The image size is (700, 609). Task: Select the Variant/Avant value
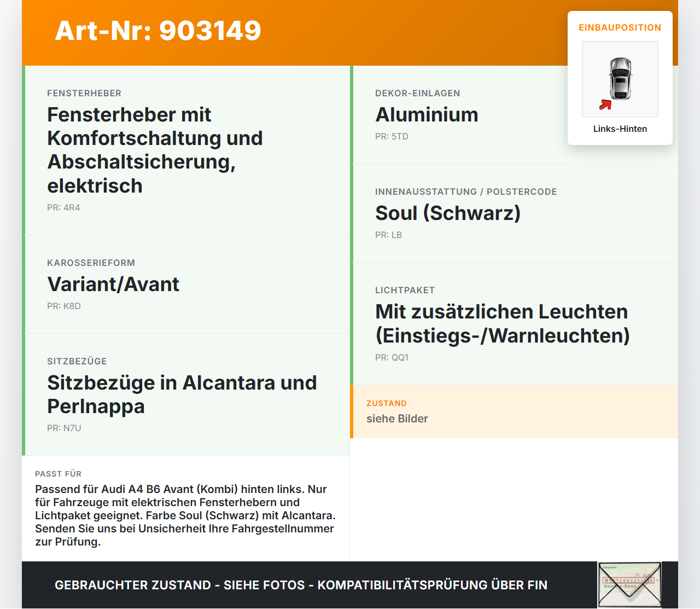coord(113,284)
